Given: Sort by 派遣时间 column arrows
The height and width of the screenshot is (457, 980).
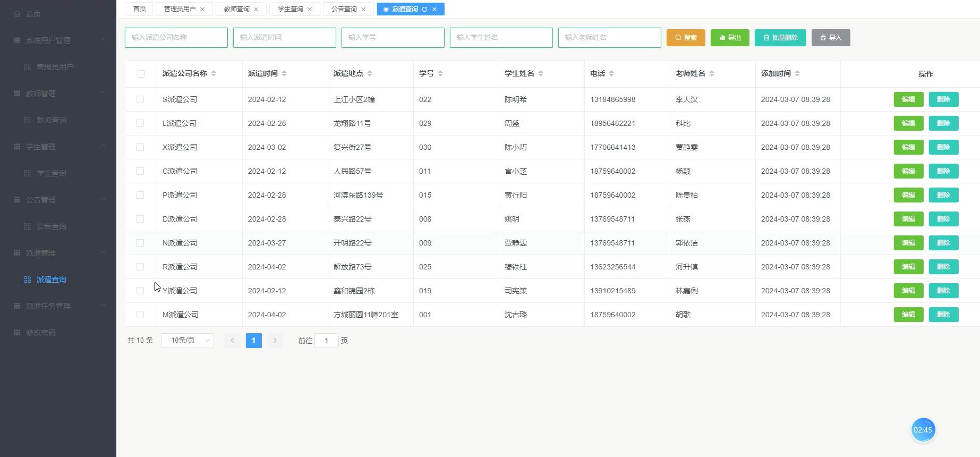Looking at the screenshot, I should [284, 73].
